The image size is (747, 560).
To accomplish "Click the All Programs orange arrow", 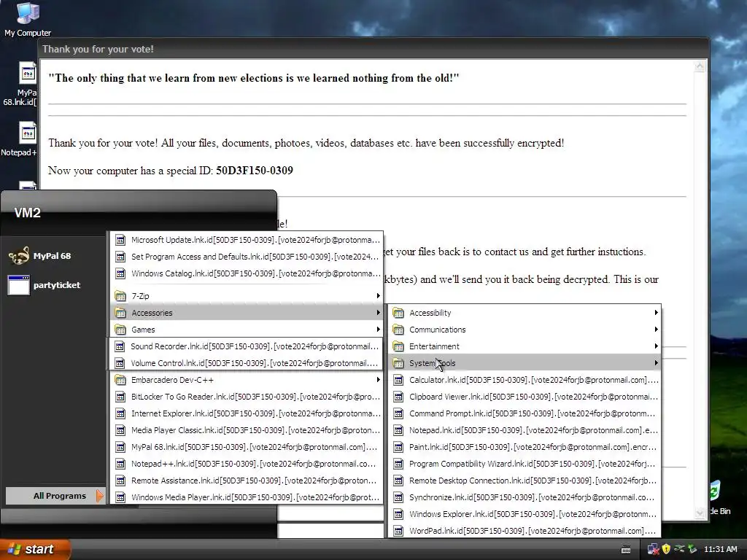I will point(99,496).
